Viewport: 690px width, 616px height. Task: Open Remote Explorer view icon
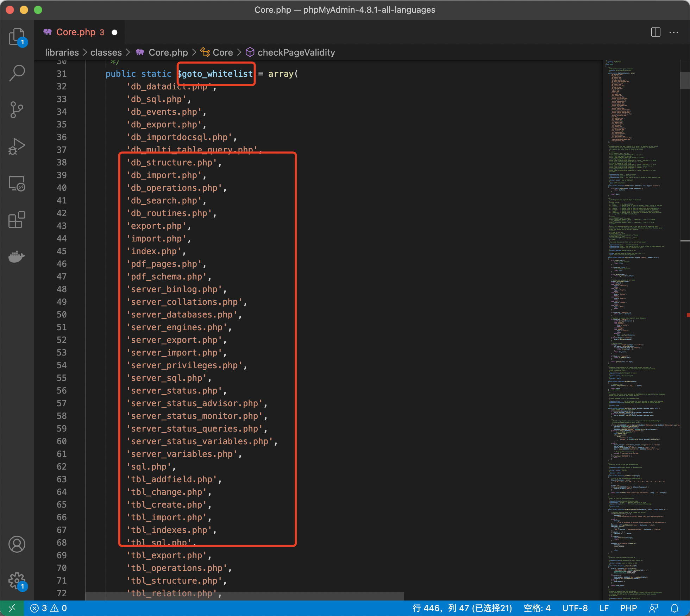pyautogui.click(x=17, y=183)
